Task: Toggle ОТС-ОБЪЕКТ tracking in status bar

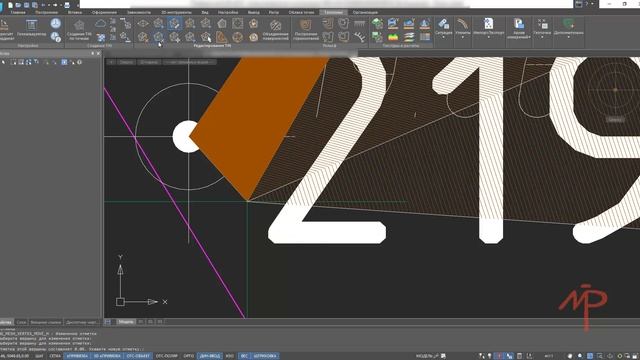Action: (x=138, y=356)
